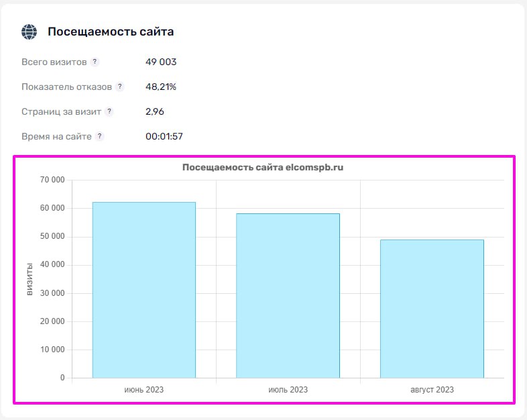Image resolution: width=527 pixels, height=420 pixels.
Task: Select the июнь 2023 bar in chart
Action: pos(144,290)
